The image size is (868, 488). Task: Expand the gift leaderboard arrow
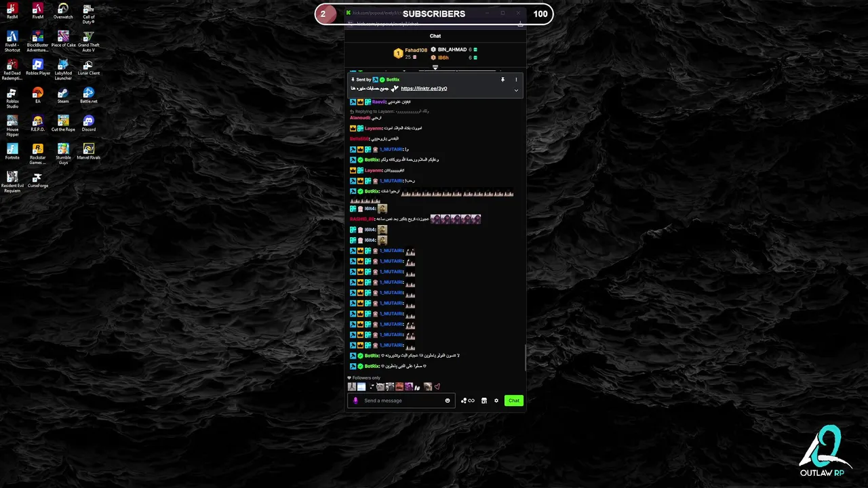[x=435, y=67]
